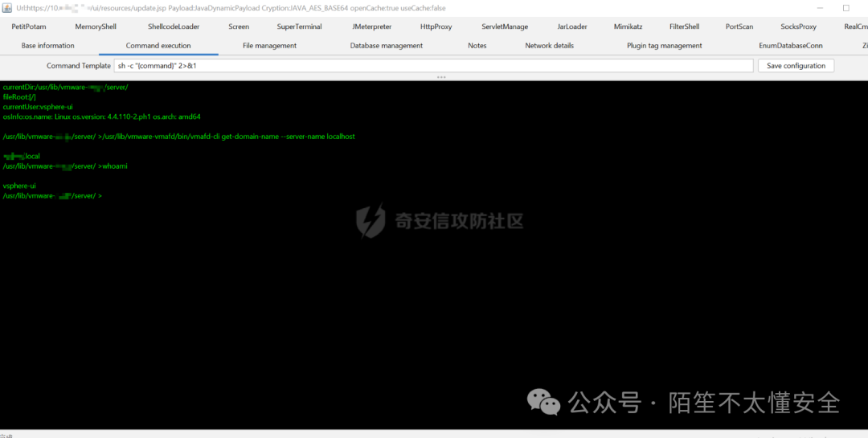The height and width of the screenshot is (438, 868).
Task: Open the HttpProxy tab
Action: pyautogui.click(x=436, y=27)
